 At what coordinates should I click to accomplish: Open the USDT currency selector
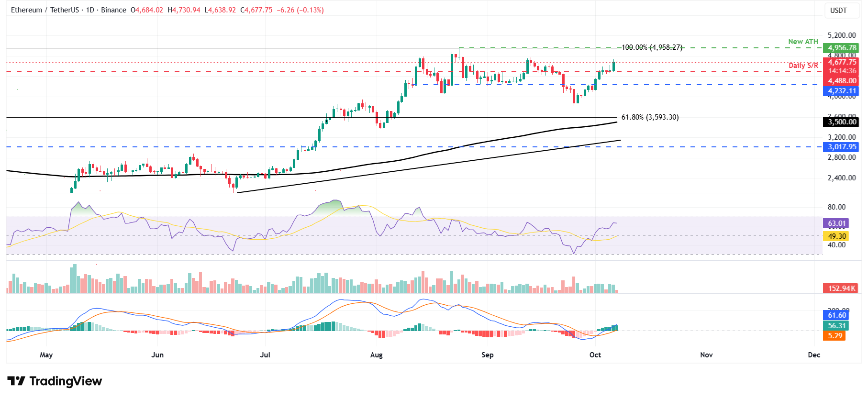tap(838, 10)
